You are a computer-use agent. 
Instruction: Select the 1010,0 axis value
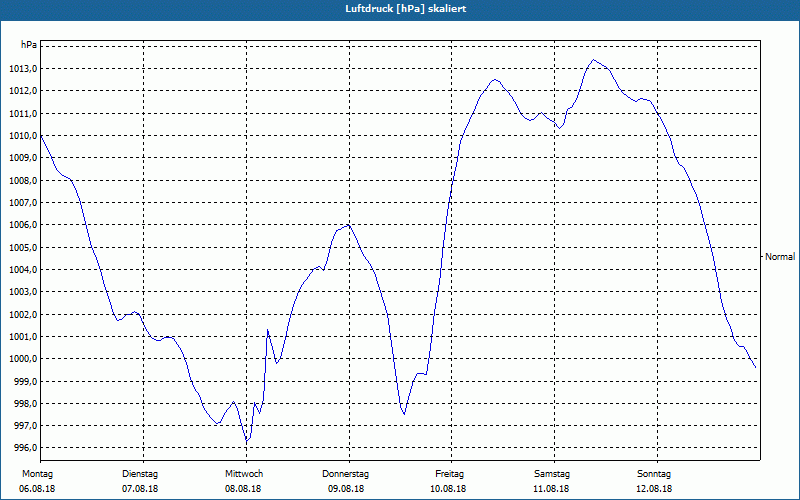(23, 136)
